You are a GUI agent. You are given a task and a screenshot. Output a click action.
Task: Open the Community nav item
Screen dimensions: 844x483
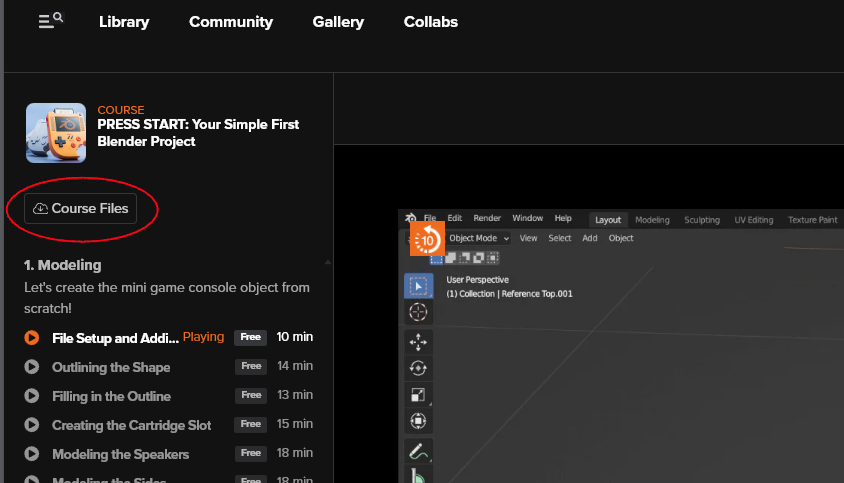point(231,22)
